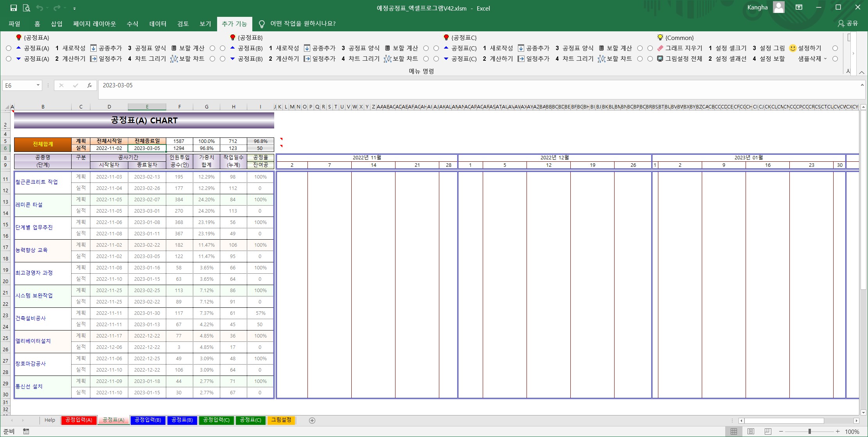Click the blue up-arrow 공정표(A) icon
Screen dimensions: 868x437
click(18, 48)
